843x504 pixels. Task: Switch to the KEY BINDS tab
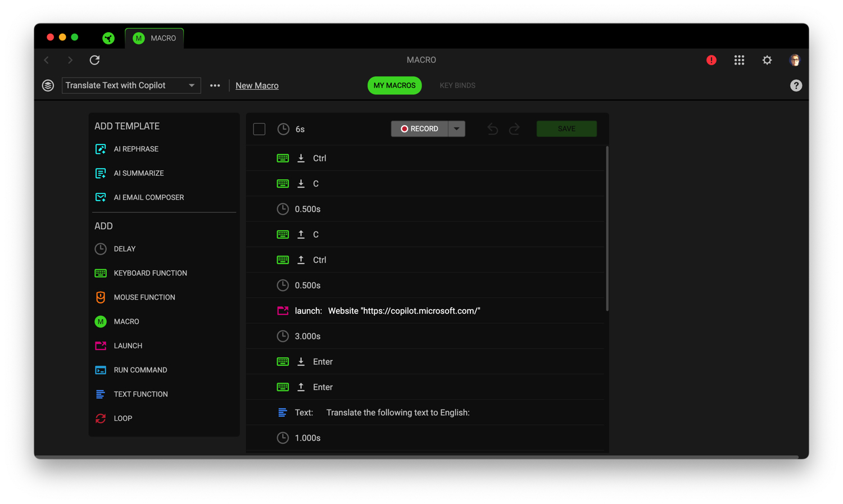(457, 85)
